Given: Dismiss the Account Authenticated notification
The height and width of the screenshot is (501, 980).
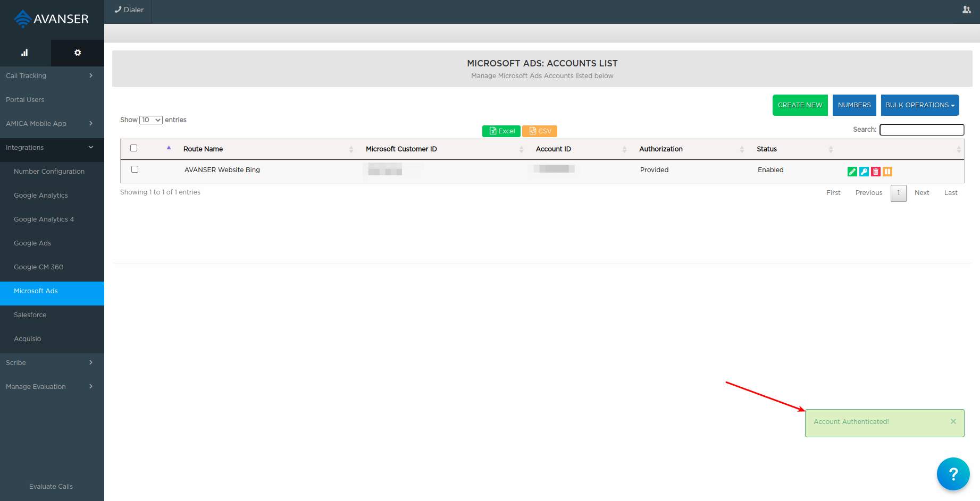Looking at the screenshot, I should click(953, 421).
